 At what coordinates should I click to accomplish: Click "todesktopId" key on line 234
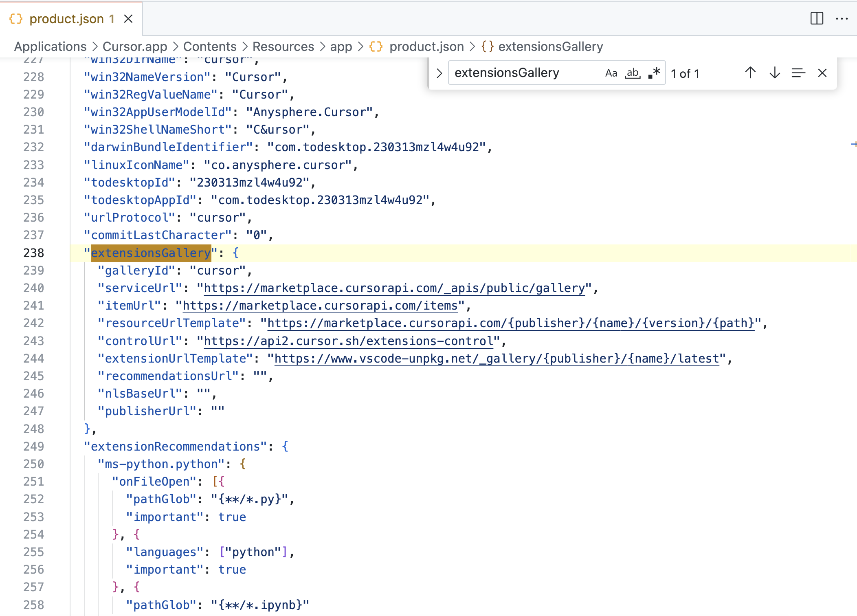click(x=130, y=183)
